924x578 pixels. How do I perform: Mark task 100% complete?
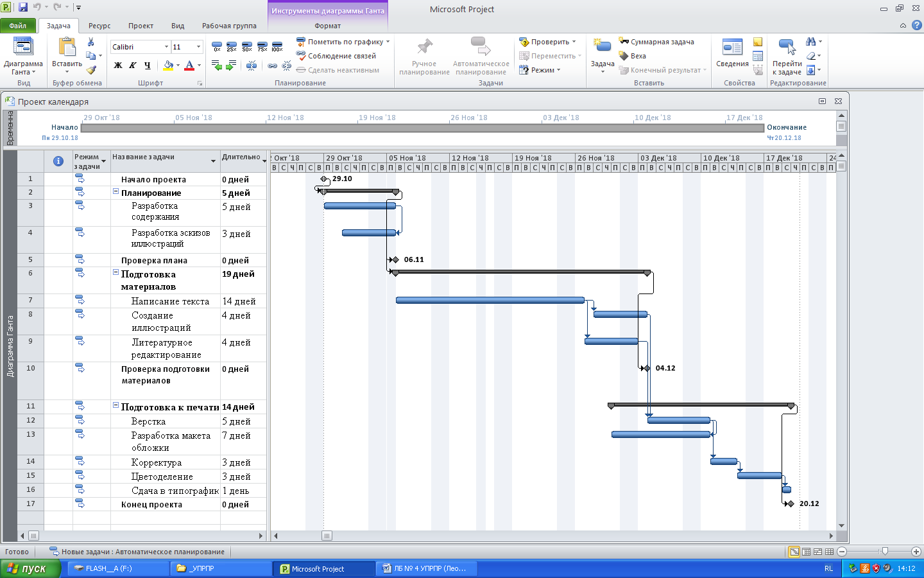(x=277, y=47)
